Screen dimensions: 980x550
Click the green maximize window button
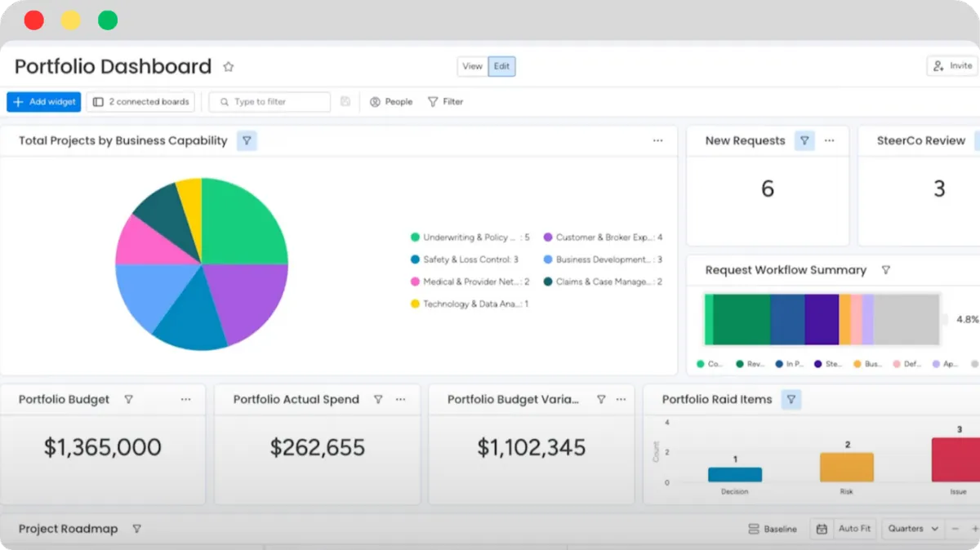point(108,20)
